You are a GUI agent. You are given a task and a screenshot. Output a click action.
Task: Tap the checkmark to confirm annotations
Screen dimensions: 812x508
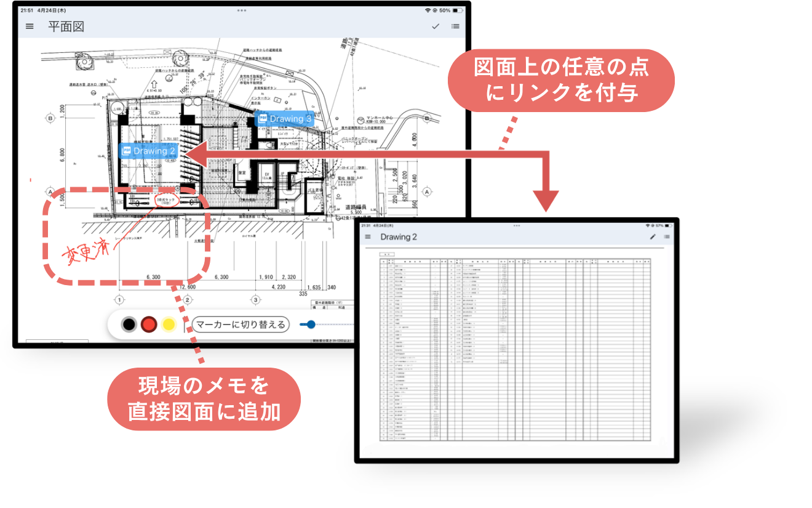click(436, 26)
